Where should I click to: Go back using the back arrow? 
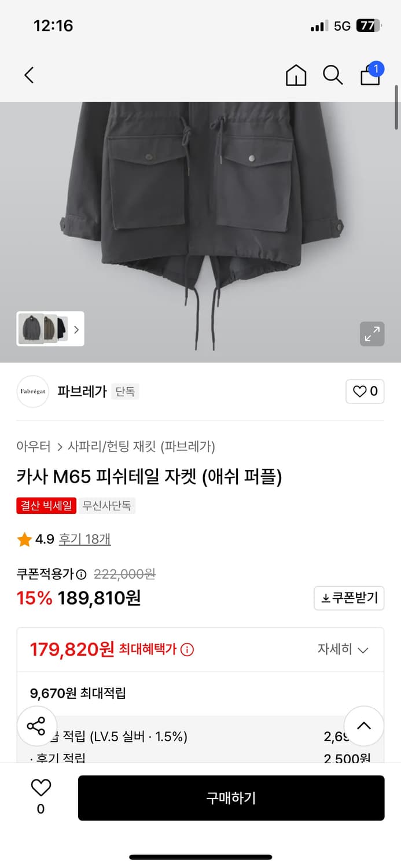(x=29, y=75)
